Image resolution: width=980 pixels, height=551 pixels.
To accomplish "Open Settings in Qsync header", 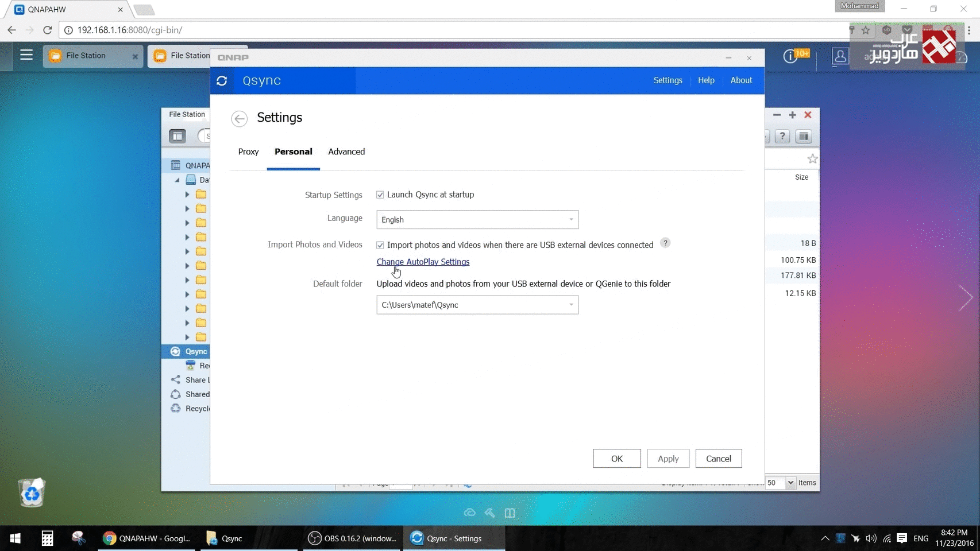I will pos(668,80).
